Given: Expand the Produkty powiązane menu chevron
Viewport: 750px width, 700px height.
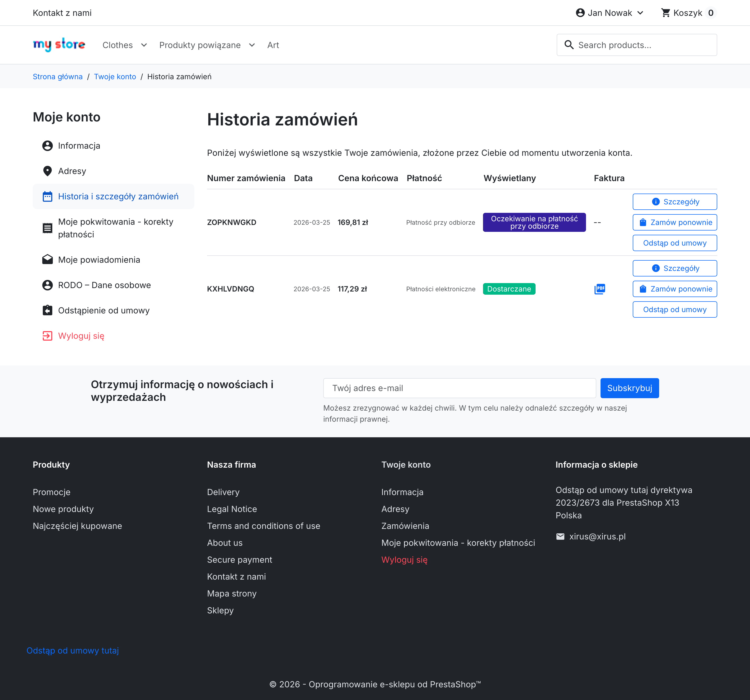Looking at the screenshot, I should [x=252, y=45].
